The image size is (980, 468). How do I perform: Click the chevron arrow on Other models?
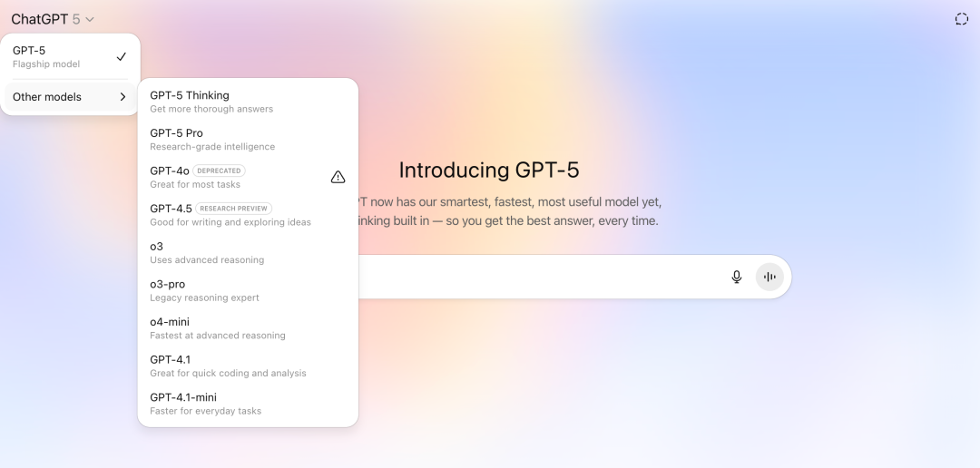pos(122,97)
